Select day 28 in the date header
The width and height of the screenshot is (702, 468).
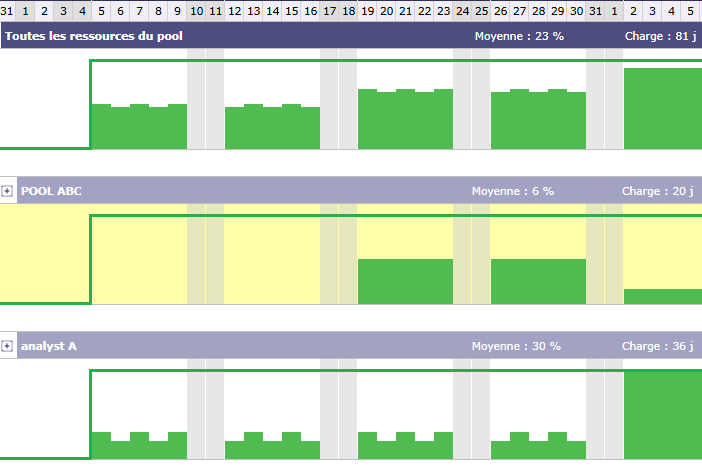[538, 10]
